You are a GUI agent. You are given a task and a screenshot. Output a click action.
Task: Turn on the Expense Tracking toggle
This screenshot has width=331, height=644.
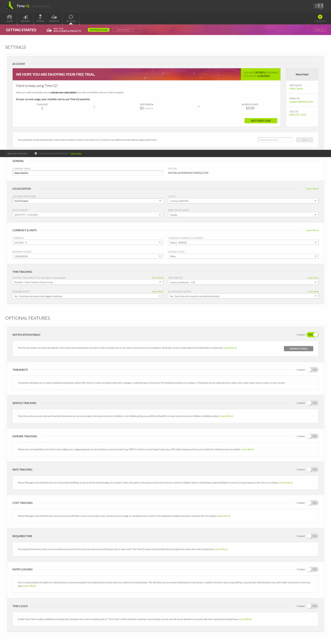(x=312, y=436)
